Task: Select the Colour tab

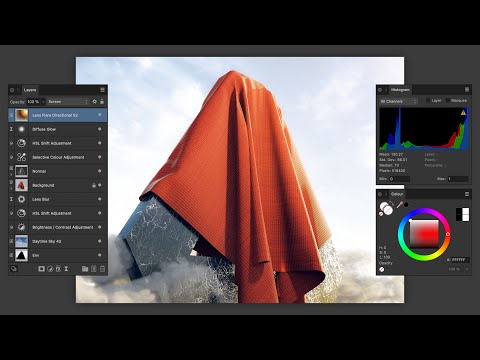Action: [397, 194]
